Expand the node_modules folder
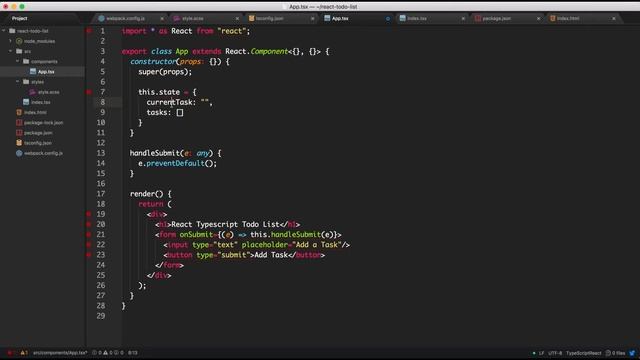Viewport: 640px width, 360px height. [x=11, y=41]
